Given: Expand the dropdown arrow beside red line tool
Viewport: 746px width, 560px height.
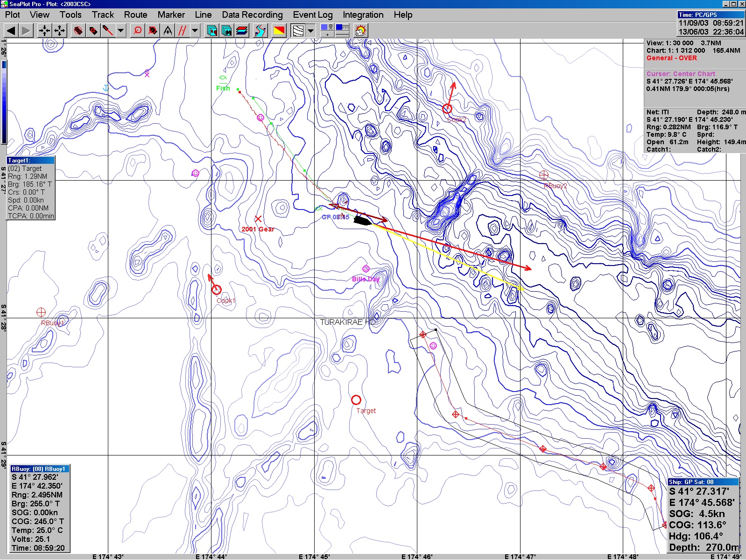Looking at the screenshot, I should (121, 31).
